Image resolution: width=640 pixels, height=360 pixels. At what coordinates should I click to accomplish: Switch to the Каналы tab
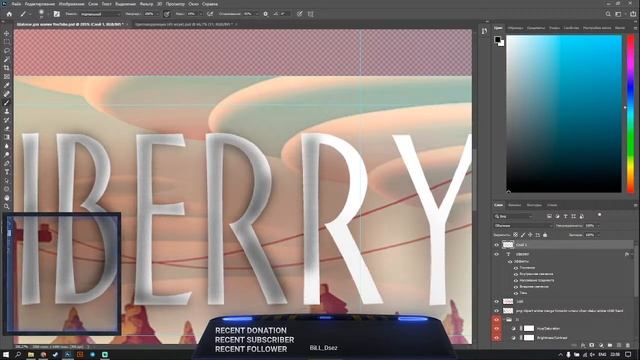tap(514, 205)
